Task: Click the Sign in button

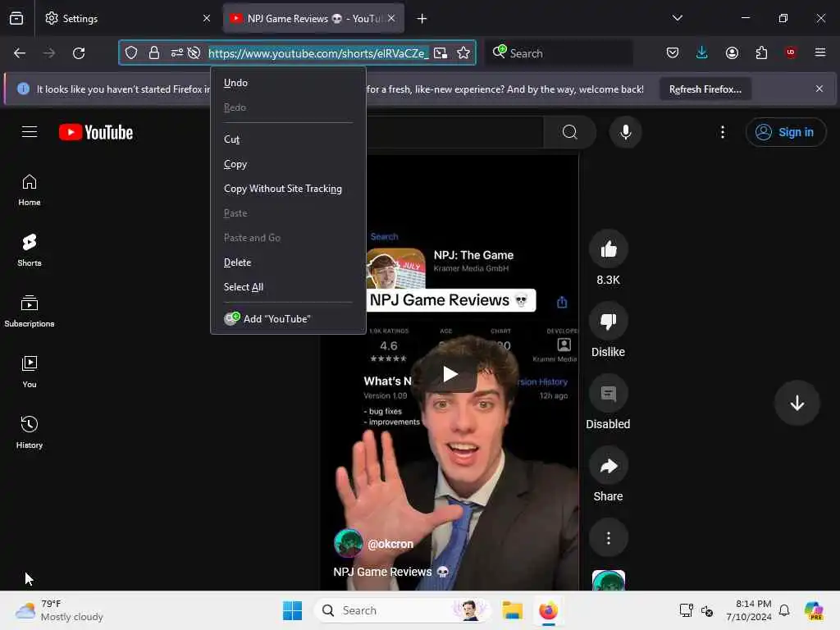Action: point(785,132)
